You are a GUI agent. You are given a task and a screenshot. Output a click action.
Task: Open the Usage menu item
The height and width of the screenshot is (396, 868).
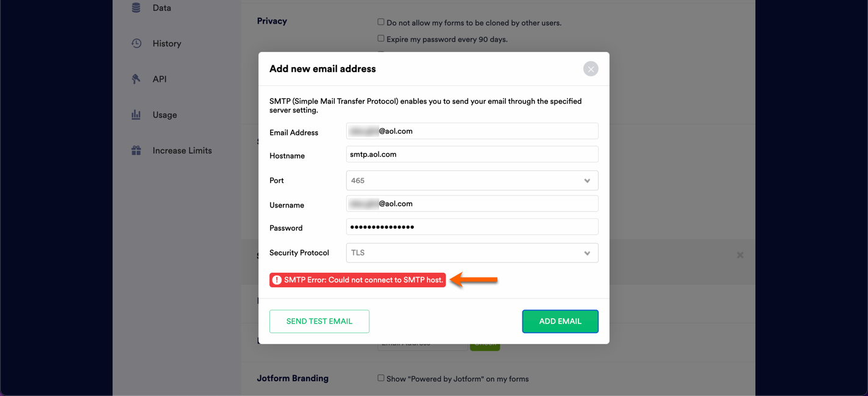tap(165, 115)
